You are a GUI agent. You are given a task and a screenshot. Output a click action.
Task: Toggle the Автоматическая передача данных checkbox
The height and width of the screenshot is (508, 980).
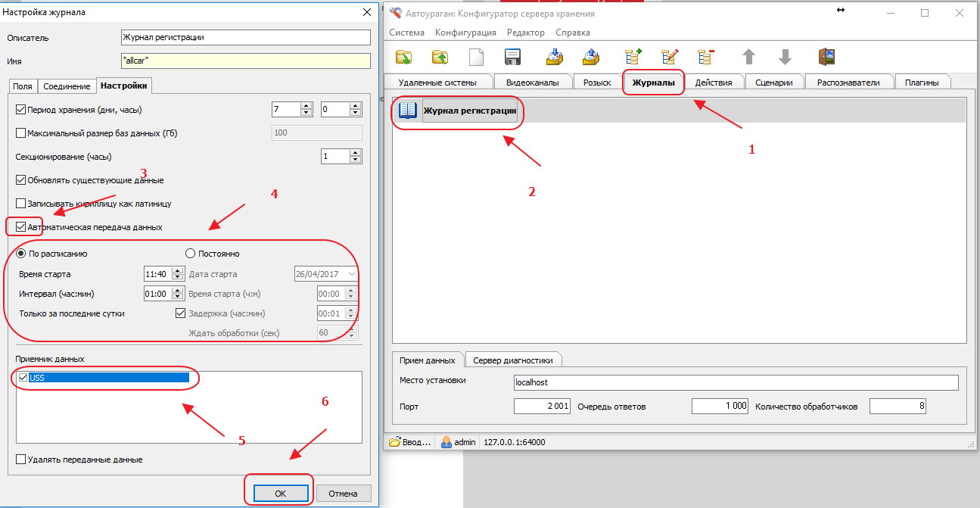[20, 226]
